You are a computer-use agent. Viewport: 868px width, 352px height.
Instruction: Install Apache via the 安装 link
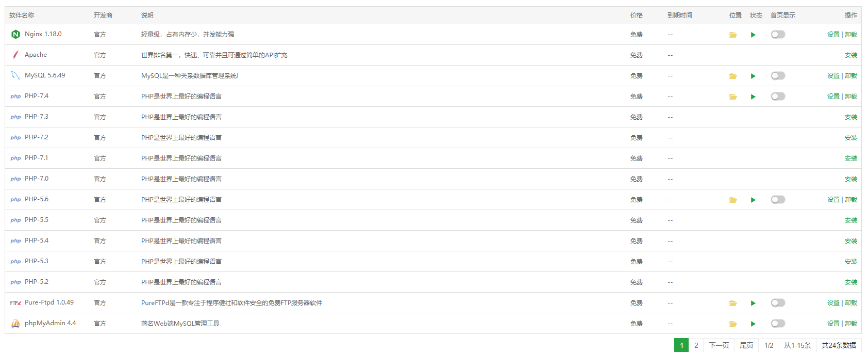point(850,55)
